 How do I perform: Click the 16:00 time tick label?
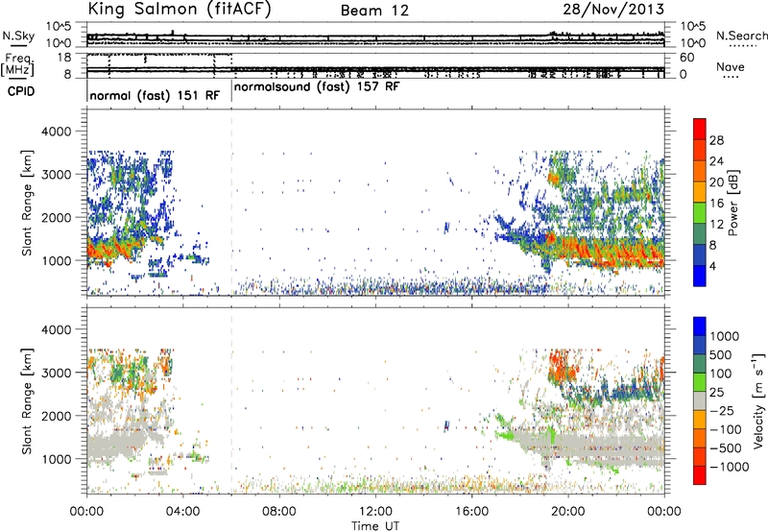[x=471, y=512]
